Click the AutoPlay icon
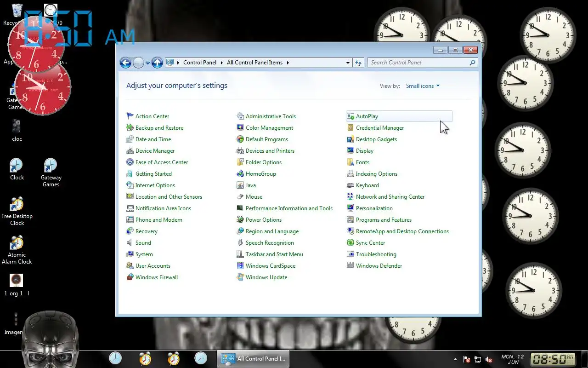Screen dimensions: 588x368 351,116
